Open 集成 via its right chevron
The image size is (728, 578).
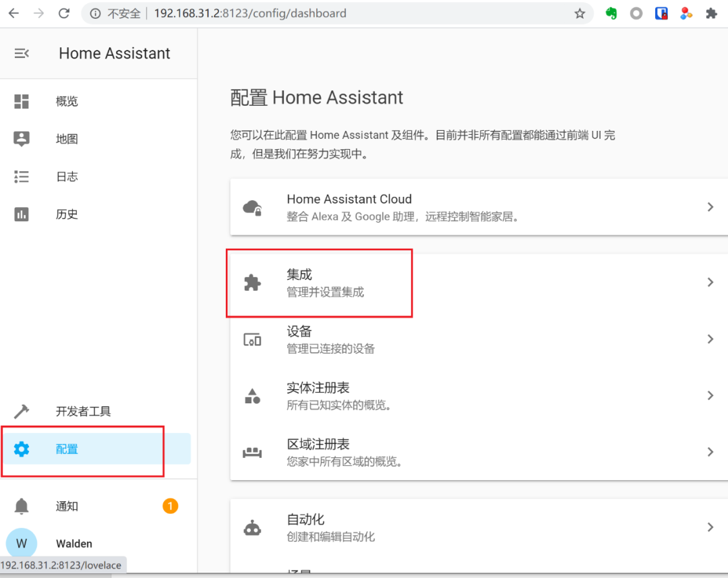(710, 283)
